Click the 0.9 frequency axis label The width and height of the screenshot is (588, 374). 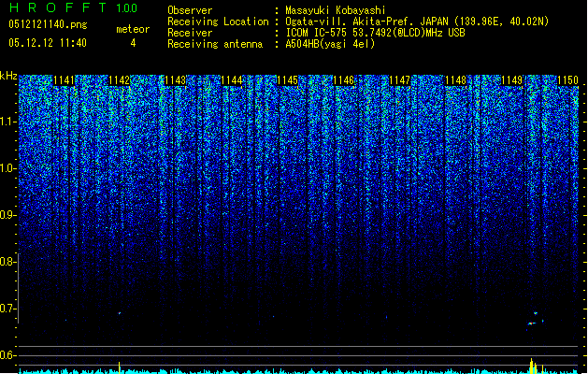pyautogui.click(x=8, y=215)
